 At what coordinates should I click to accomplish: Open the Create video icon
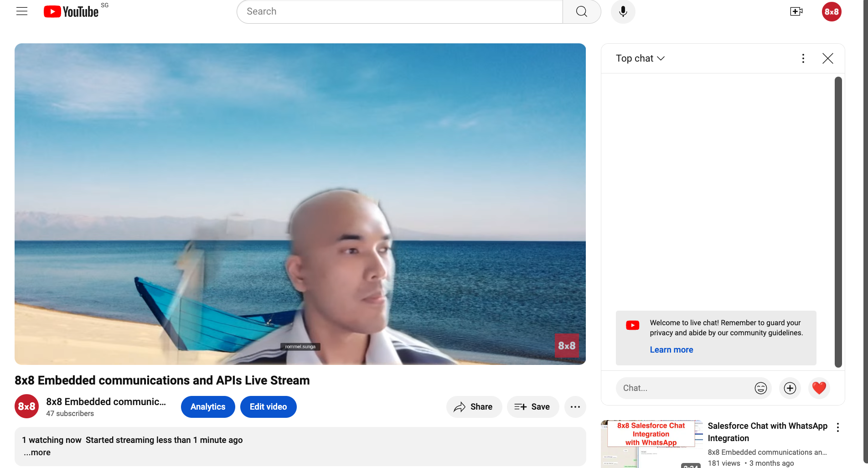(x=796, y=11)
